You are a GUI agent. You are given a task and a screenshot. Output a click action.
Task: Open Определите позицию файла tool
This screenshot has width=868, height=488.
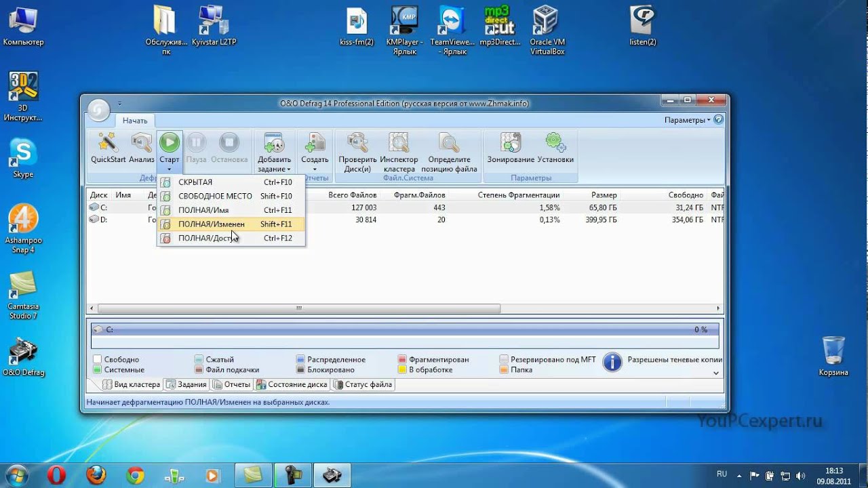[449, 143]
